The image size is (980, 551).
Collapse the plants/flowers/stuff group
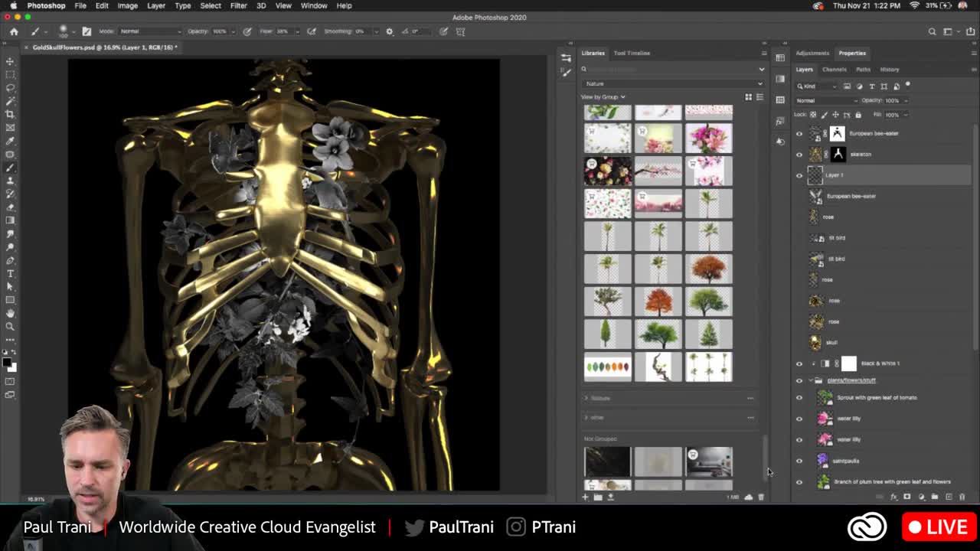tap(810, 380)
